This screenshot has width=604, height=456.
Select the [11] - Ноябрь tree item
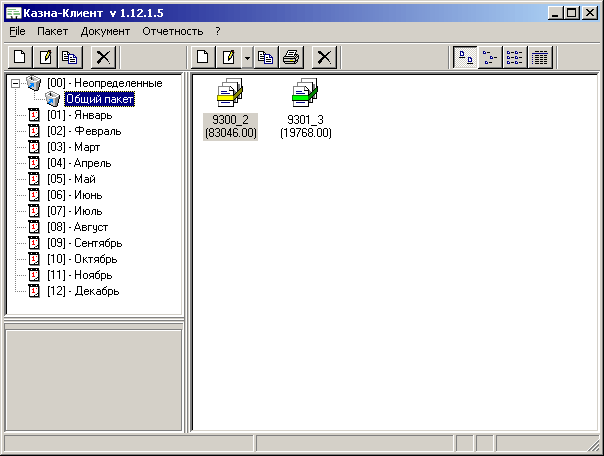80,275
